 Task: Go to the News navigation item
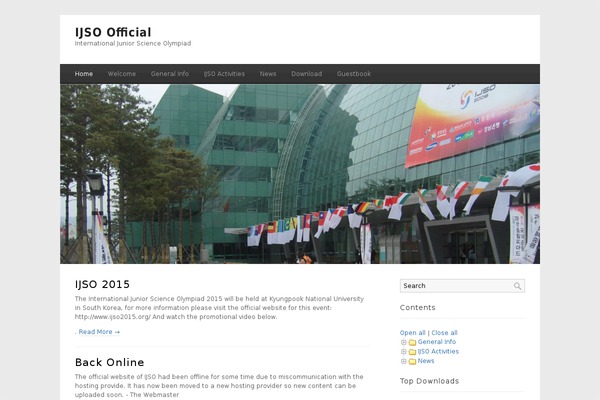click(x=268, y=74)
